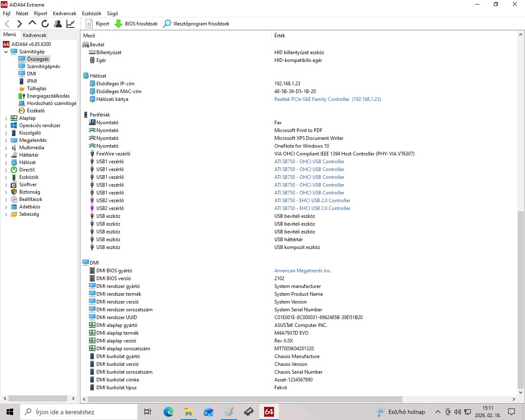Viewport: 525px width, 420px height.
Task: Click the Hálózat tree icon
Action: pos(14,162)
